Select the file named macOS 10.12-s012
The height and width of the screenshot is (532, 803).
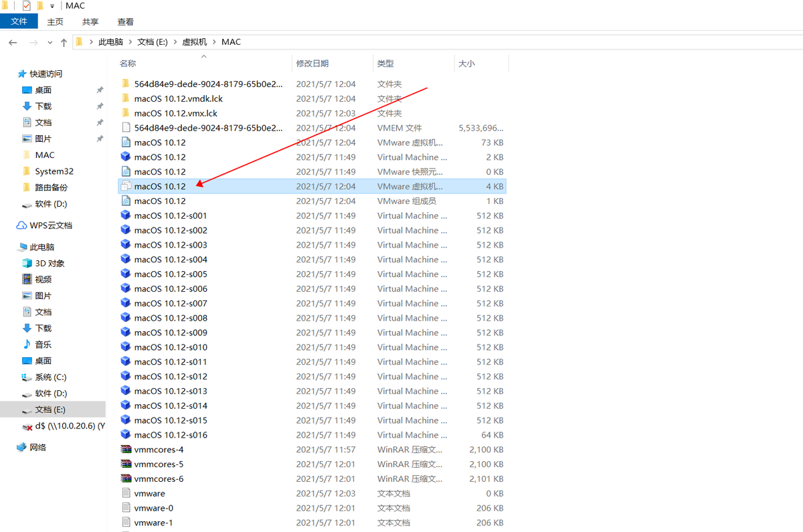[x=171, y=376]
